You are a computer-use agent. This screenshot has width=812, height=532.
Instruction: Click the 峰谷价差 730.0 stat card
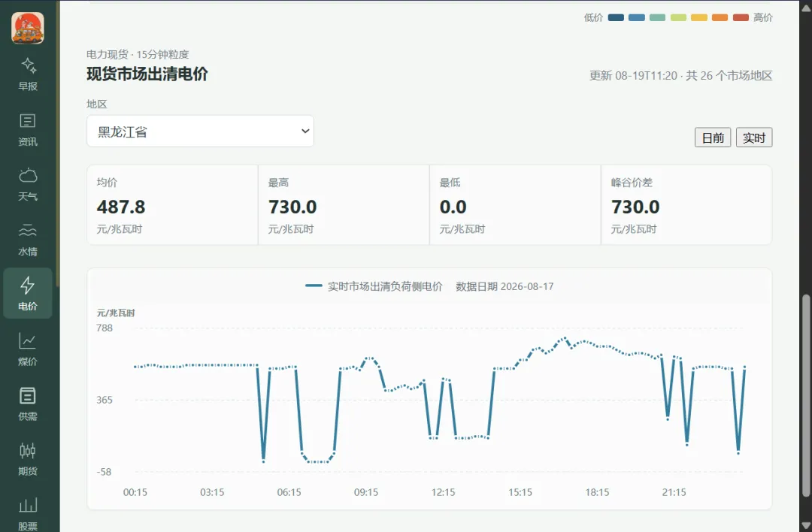pyautogui.click(x=686, y=205)
